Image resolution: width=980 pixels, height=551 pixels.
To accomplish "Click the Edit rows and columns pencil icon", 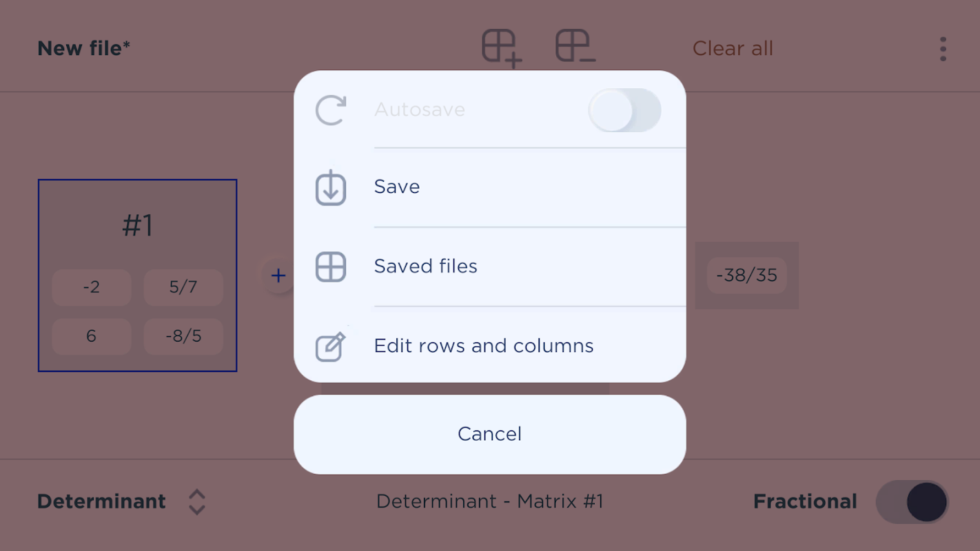I will pos(331,346).
